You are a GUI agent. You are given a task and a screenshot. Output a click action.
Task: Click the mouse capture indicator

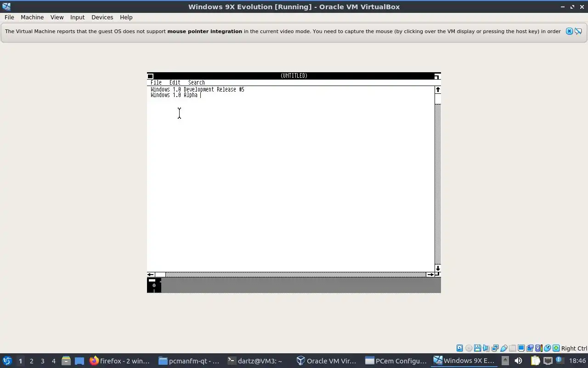point(547,348)
